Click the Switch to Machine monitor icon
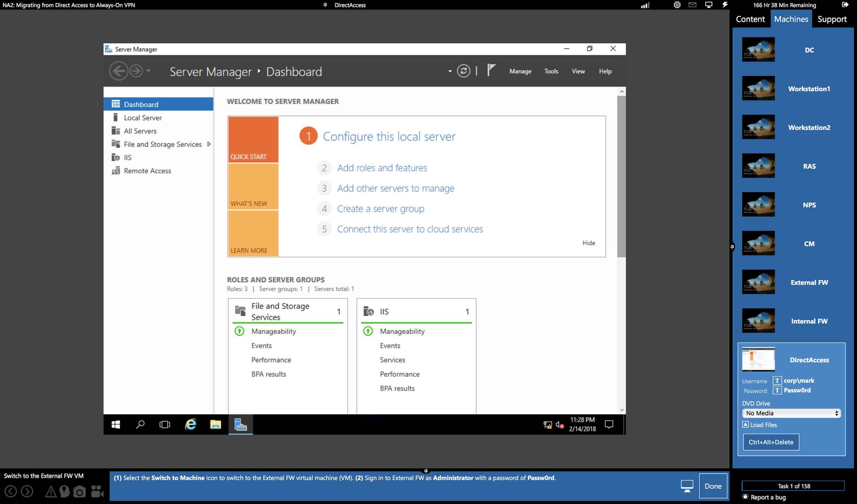 (x=687, y=486)
